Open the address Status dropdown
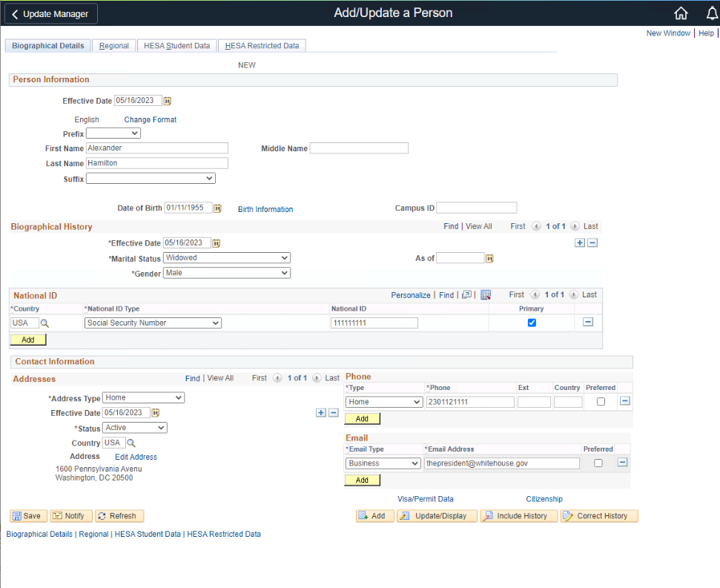The height and width of the screenshot is (588, 720). click(x=134, y=428)
